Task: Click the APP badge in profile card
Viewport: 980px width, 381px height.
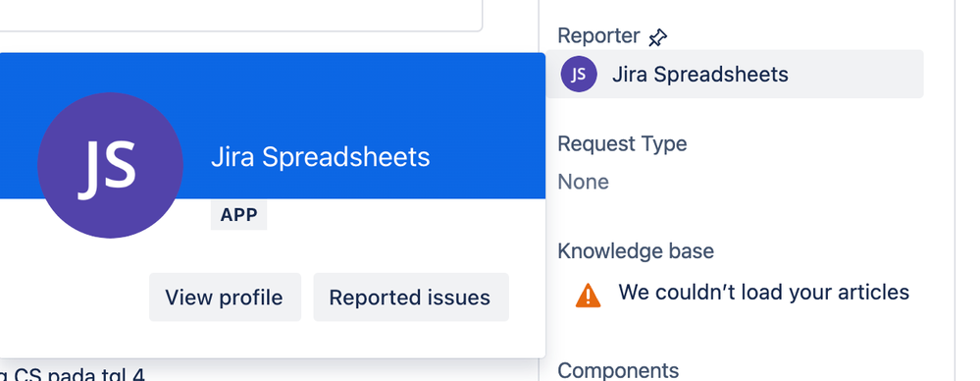Action: (238, 215)
